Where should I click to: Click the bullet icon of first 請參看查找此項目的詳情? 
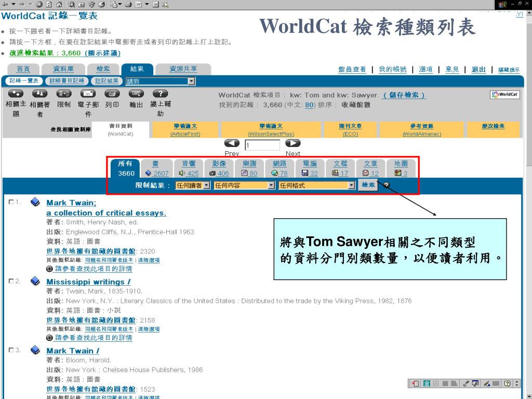point(49,269)
